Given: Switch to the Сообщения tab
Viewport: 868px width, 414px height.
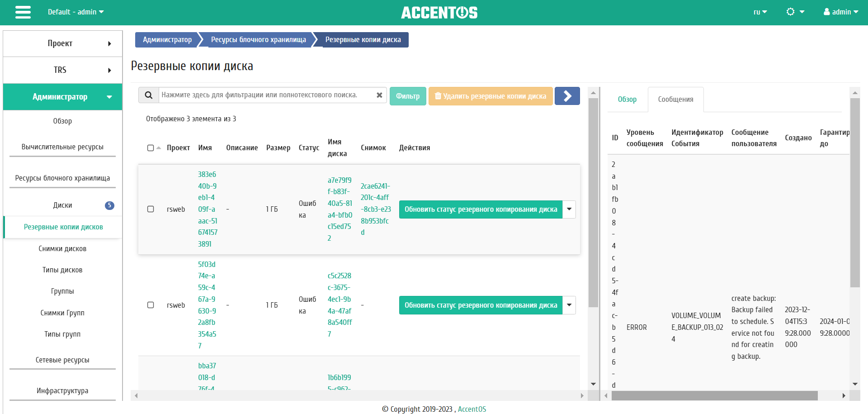Looking at the screenshot, I should (x=675, y=100).
